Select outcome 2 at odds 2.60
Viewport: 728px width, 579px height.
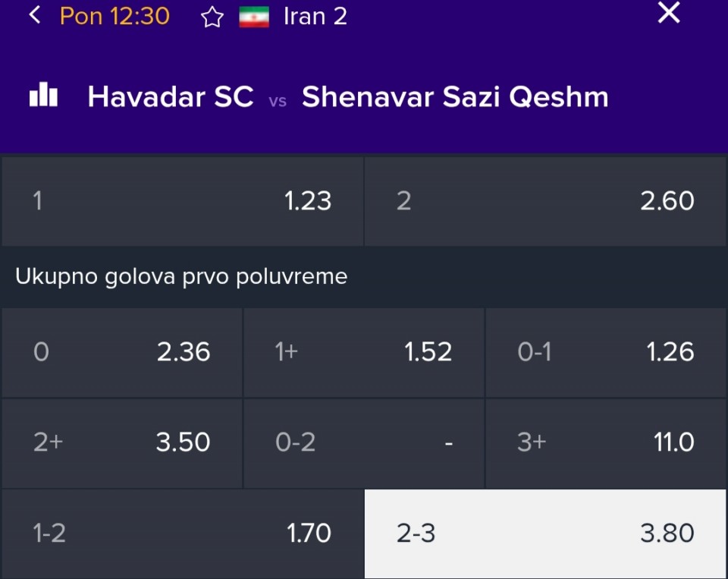coord(545,201)
